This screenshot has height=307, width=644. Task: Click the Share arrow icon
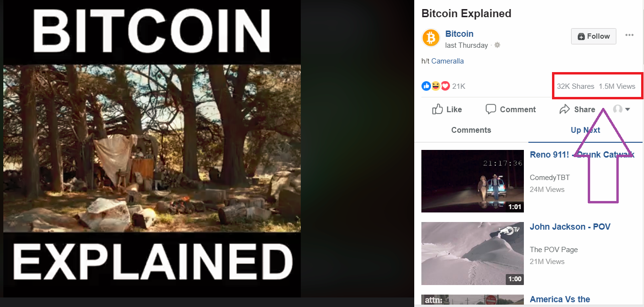[x=564, y=109]
